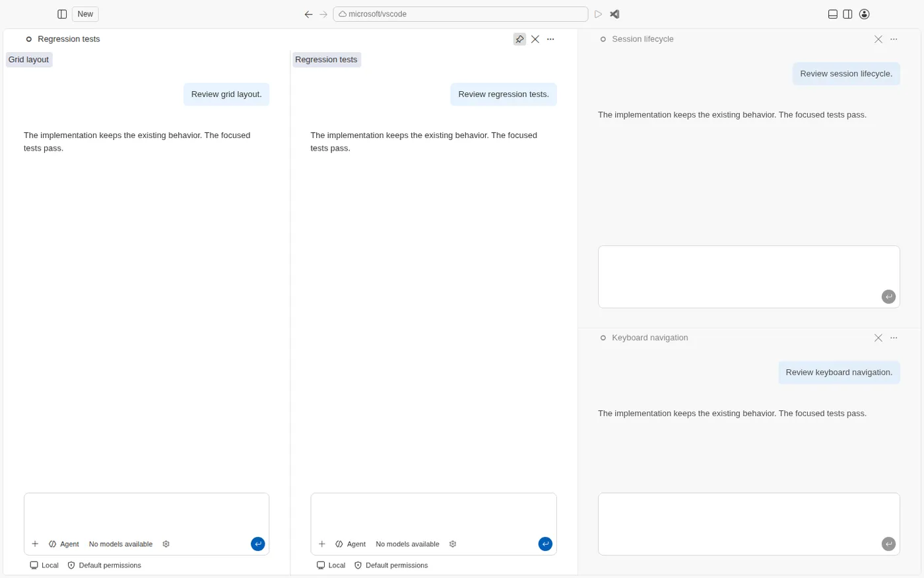Image resolution: width=924 pixels, height=578 pixels.
Task: Switch to the Grid layout tab
Action: (28, 59)
